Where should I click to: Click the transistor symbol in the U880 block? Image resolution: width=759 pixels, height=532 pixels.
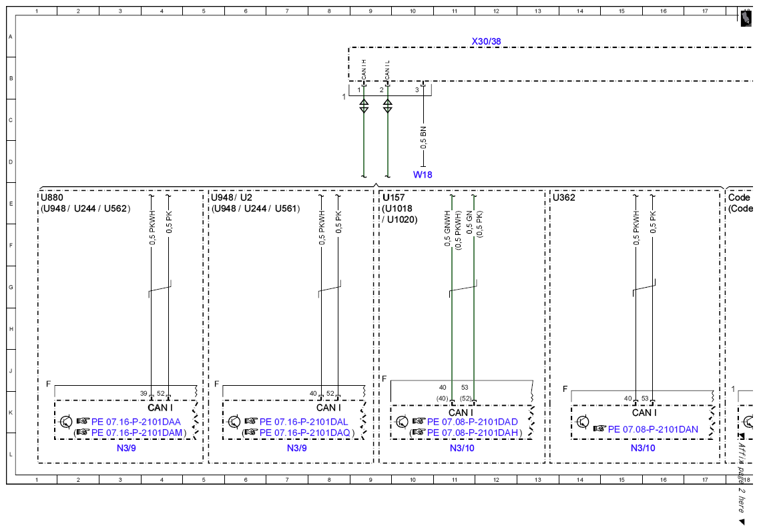click(65, 422)
